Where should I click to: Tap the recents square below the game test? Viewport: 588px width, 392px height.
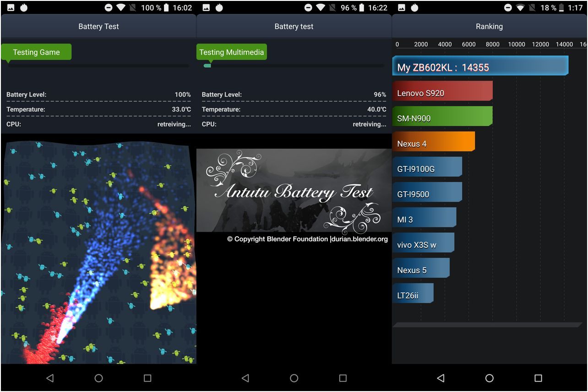(147, 378)
